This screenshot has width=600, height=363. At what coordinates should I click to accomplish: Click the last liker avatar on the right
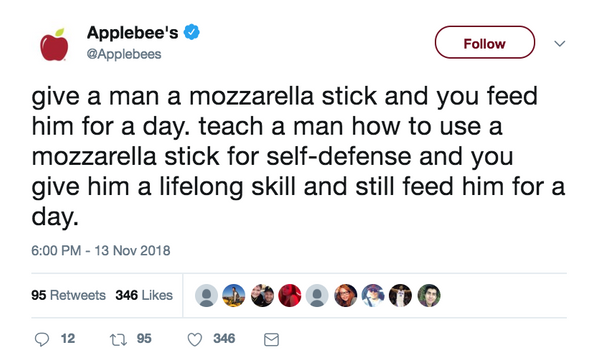click(429, 295)
